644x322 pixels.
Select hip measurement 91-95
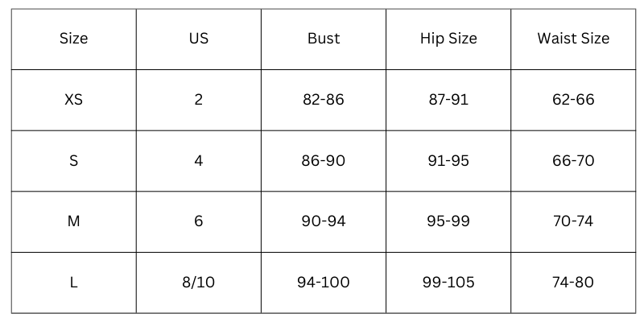(x=448, y=161)
